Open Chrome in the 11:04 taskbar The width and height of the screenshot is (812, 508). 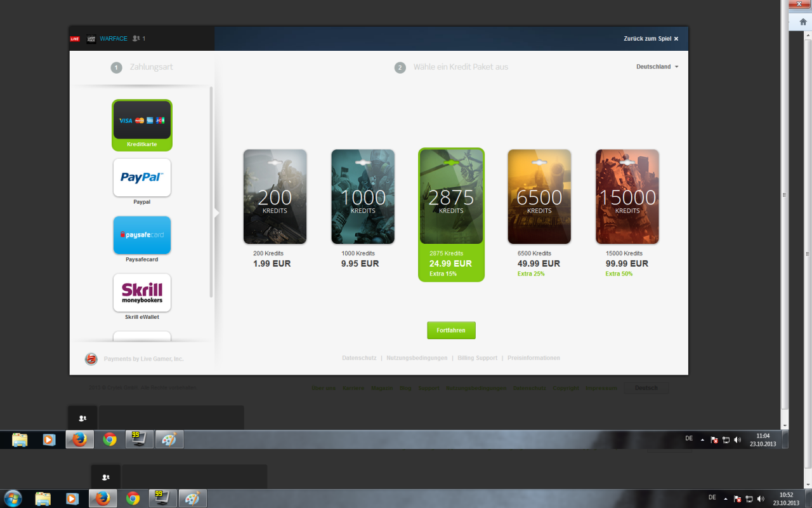tap(110, 439)
